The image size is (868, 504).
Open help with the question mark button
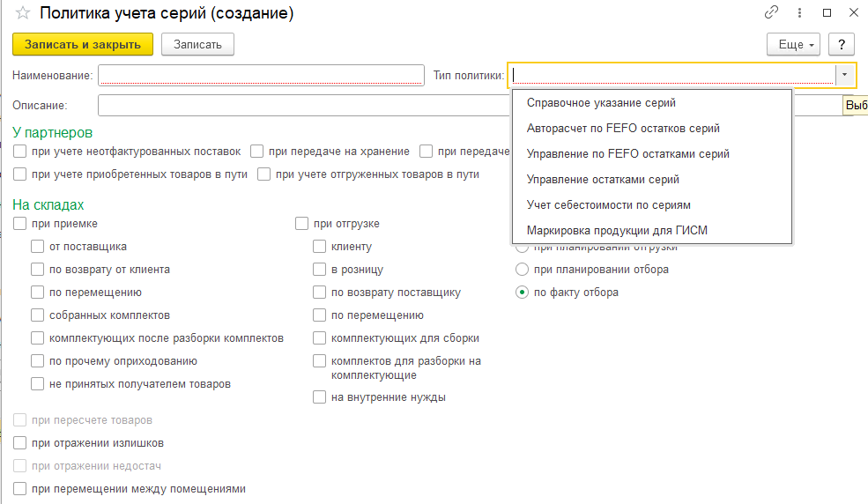842,44
